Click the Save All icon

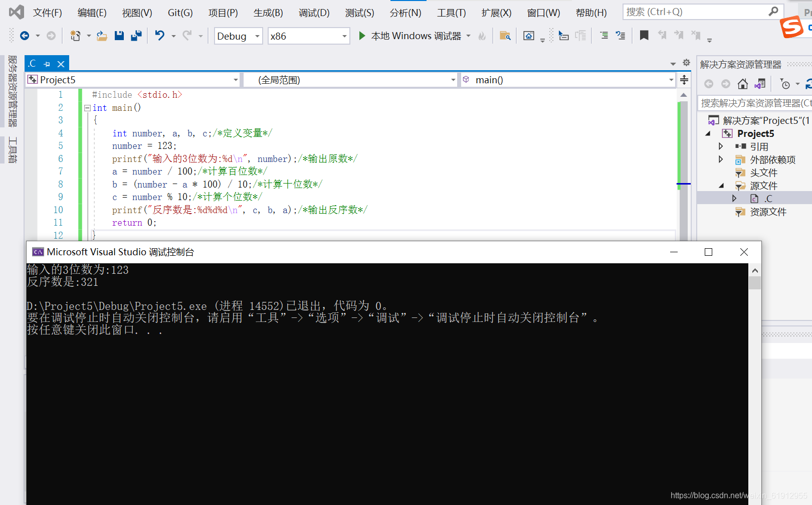[136, 36]
